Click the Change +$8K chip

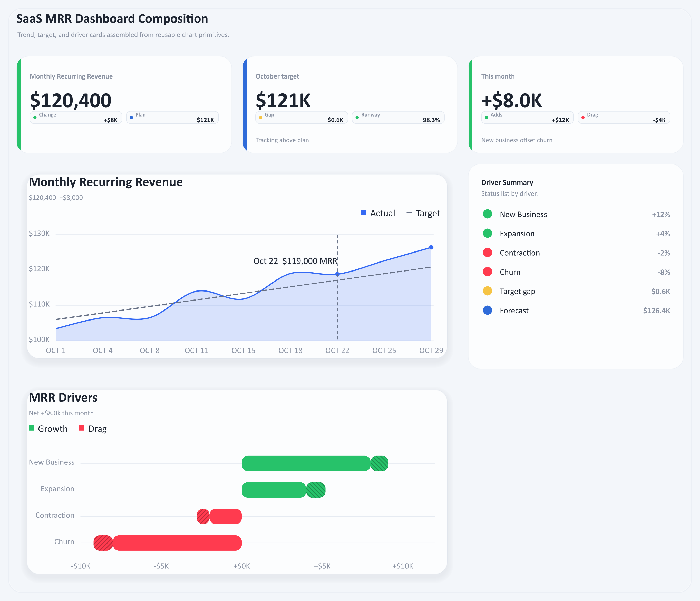(76, 118)
